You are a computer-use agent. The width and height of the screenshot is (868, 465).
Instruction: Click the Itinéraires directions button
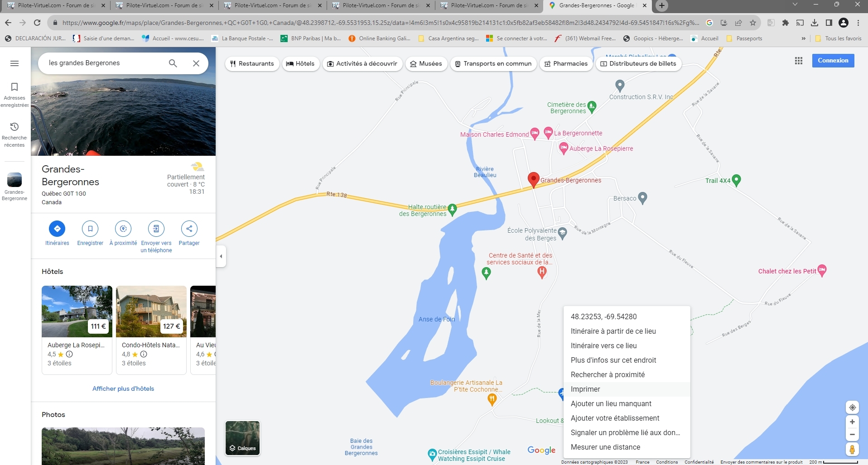57,229
